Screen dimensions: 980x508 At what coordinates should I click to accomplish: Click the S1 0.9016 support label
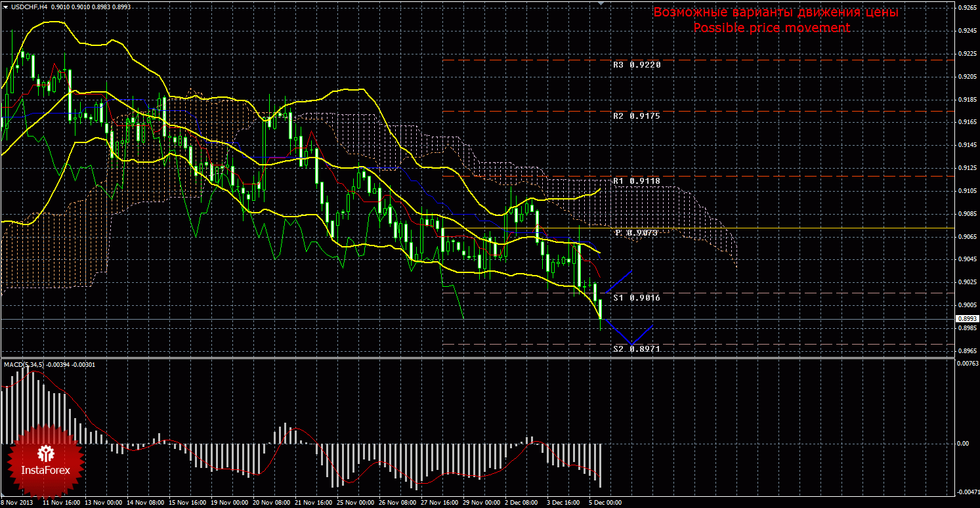[x=637, y=297]
